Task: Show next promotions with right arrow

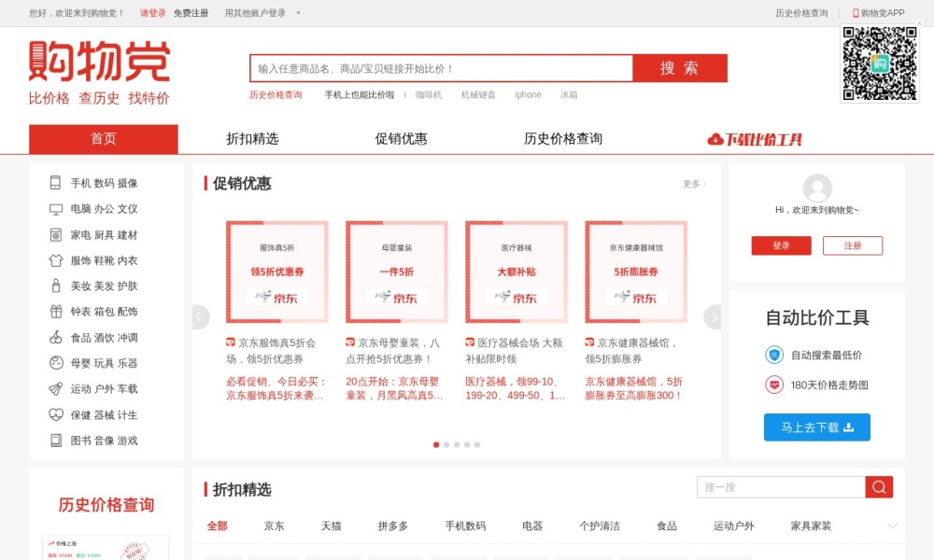Action: coord(713,317)
